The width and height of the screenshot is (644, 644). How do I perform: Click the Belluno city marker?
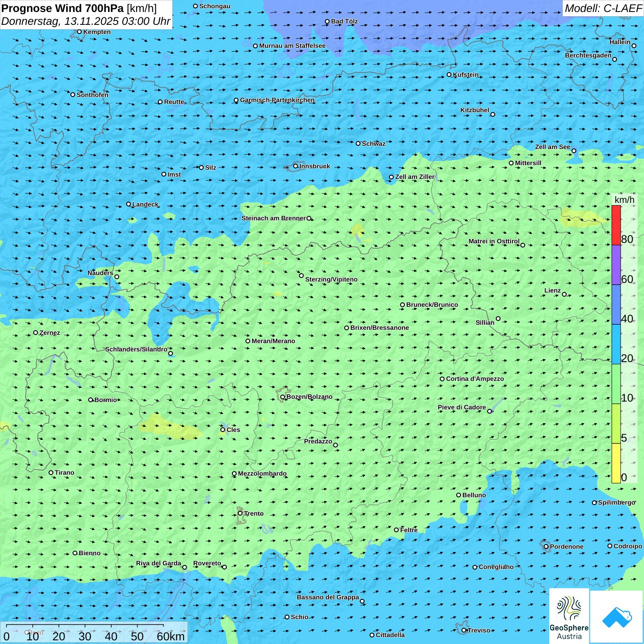pyautogui.click(x=459, y=495)
